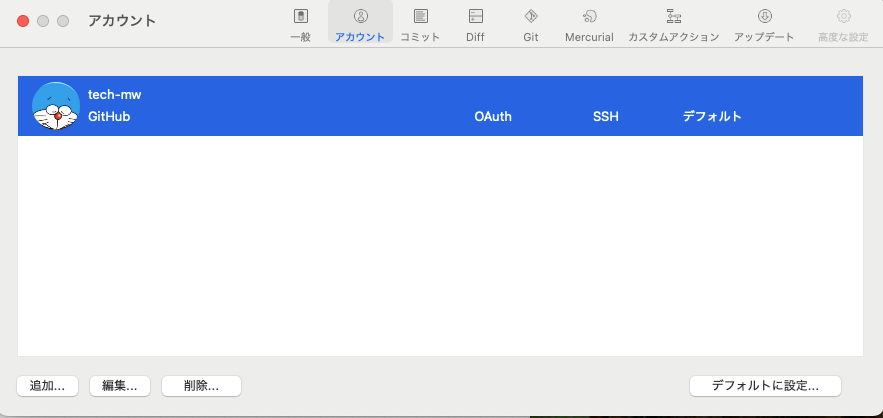The image size is (883, 418).
Task: Open the Mercurial preferences pane
Action: click(589, 25)
